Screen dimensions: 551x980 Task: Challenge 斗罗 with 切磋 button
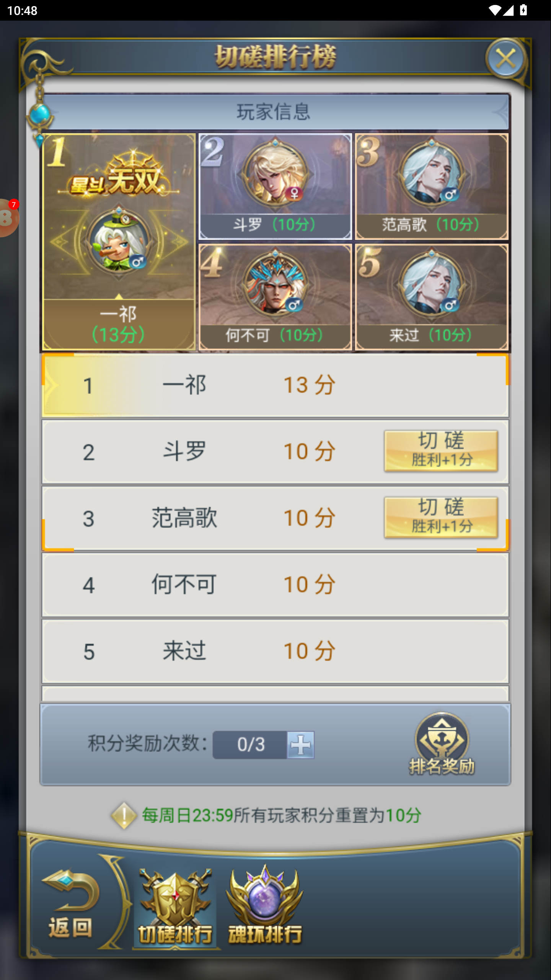click(x=441, y=451)
